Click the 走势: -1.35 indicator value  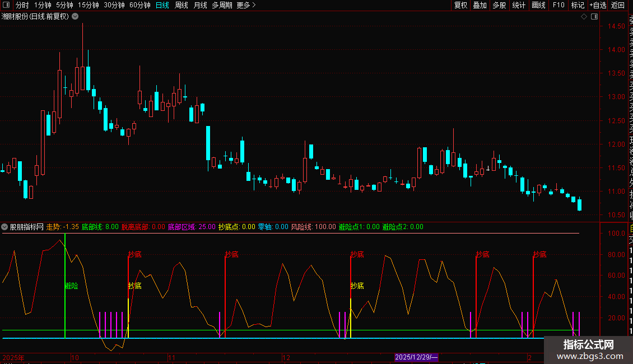pos(63,227)
